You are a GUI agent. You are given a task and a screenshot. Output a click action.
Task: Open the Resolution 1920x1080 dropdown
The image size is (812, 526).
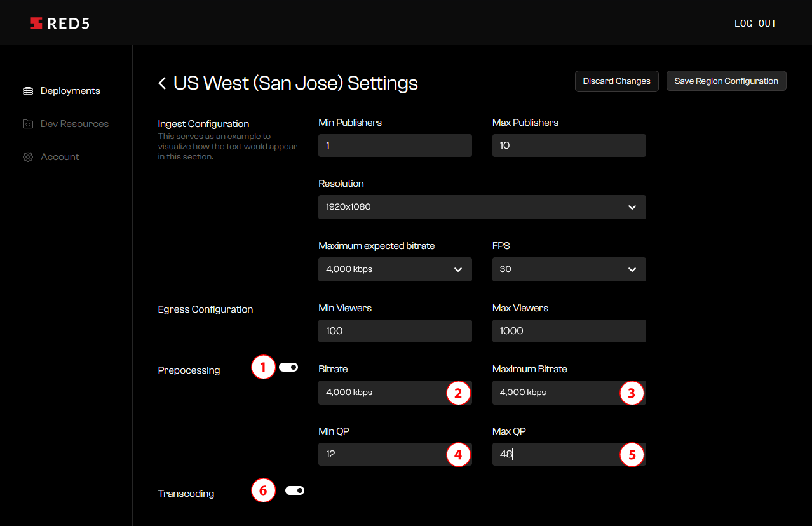coord(482,207)
